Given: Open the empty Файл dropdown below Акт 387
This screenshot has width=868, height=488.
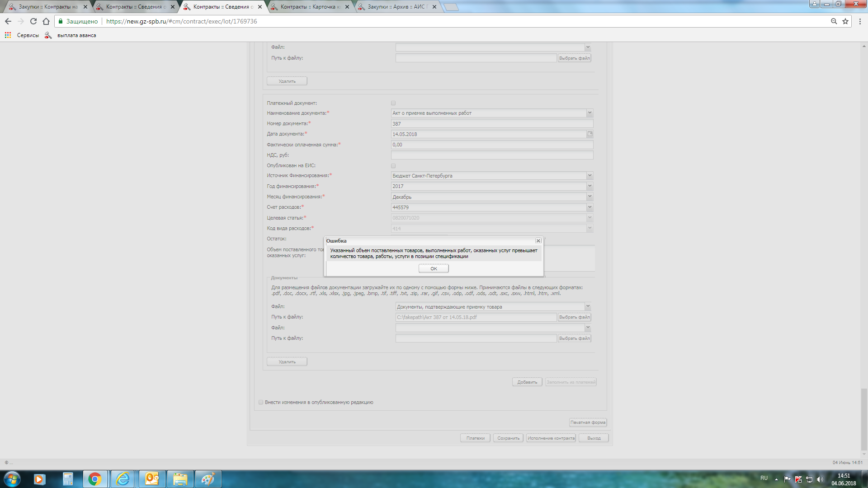Looking at the screenshot, I should (588, 328).
